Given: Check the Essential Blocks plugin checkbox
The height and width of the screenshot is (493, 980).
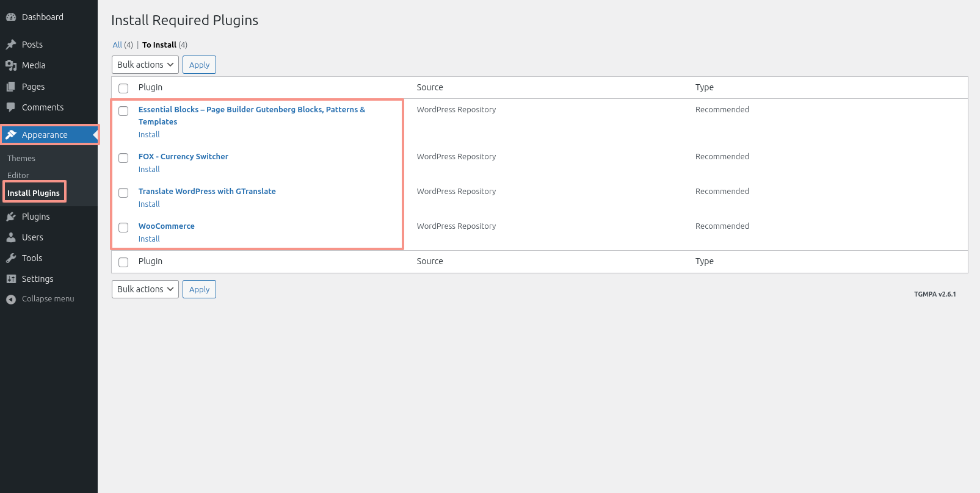Looking at the screenshot, I should tap(123, 110).
